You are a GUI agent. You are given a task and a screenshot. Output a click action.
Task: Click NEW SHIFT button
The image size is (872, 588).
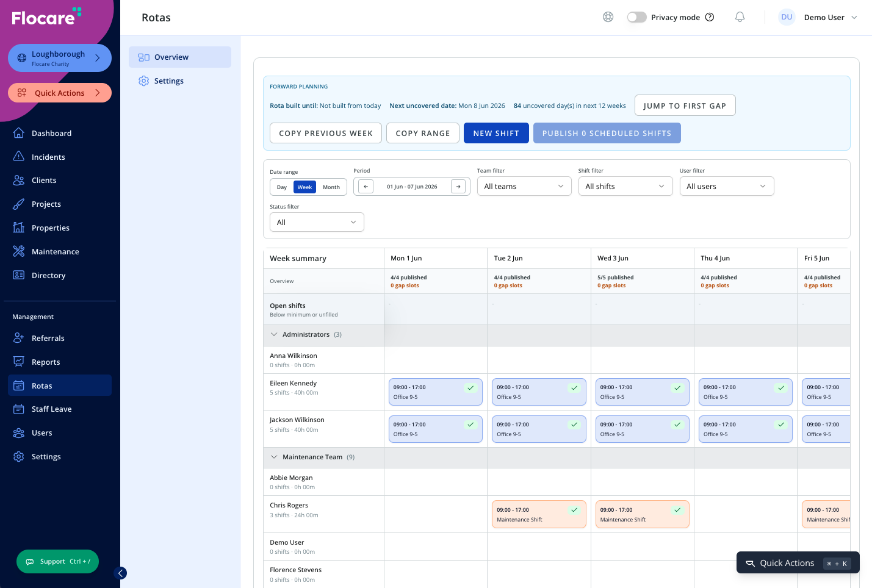(x=496, y=133)
